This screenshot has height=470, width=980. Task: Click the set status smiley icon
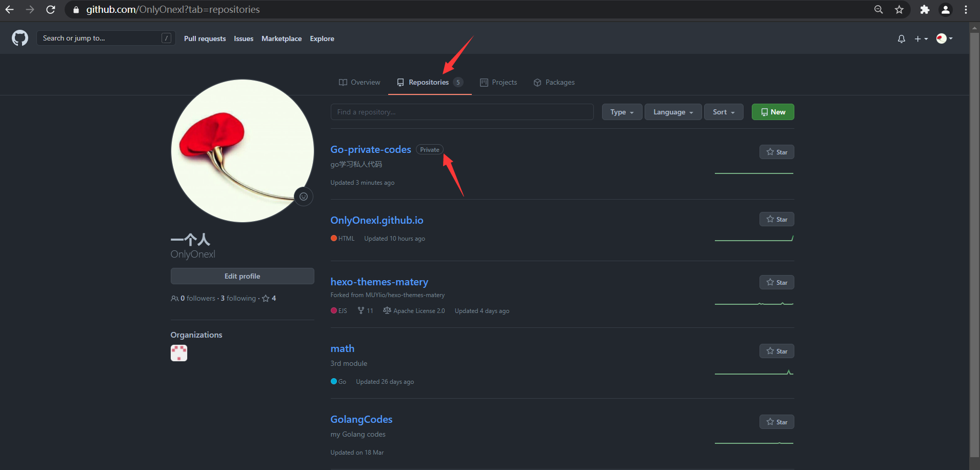click(304, 197)
